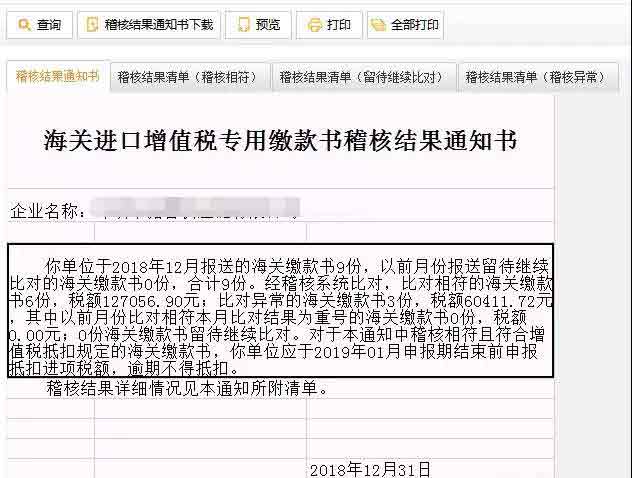Open the 稽核结果清单（留待继续比对）tab

[363, 77]
